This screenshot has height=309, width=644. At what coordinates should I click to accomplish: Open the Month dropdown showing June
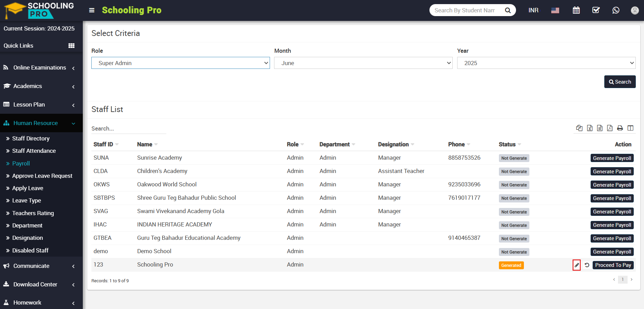point(363,63)
